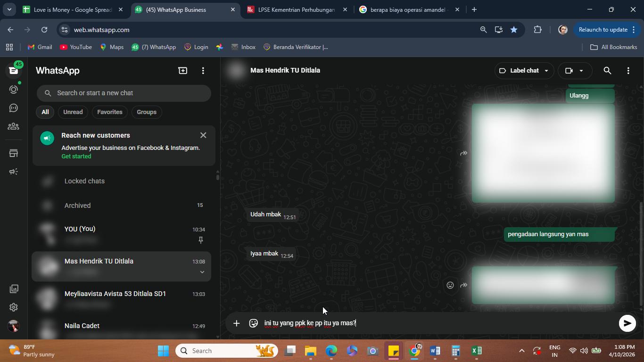Expand the call options dropdown arrow

click(581, 71)
